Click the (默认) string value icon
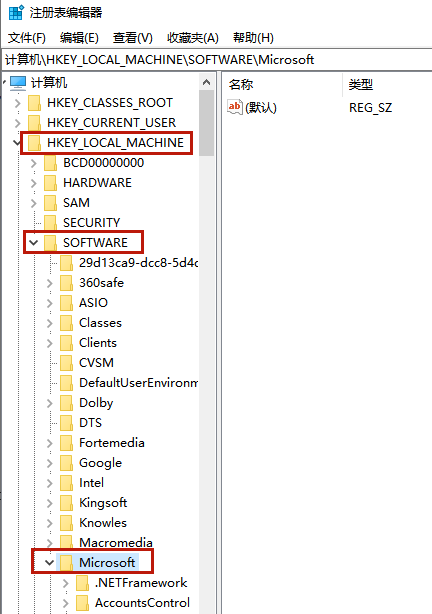 coord(235,107)
